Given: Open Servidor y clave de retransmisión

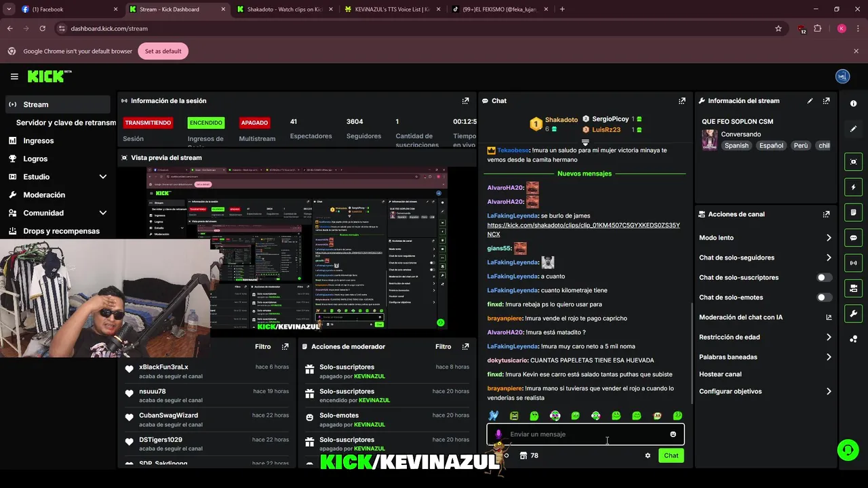Looking at the screenshot, I should (66, 123).
